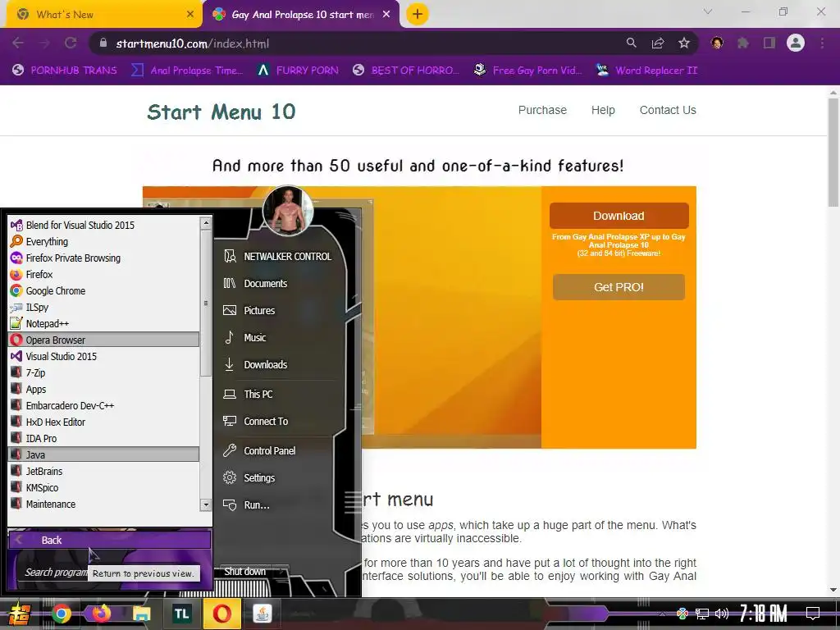Viewport: 840px width, 630px height.
Task: Open the Run... dialog
Action: point(246,505)
